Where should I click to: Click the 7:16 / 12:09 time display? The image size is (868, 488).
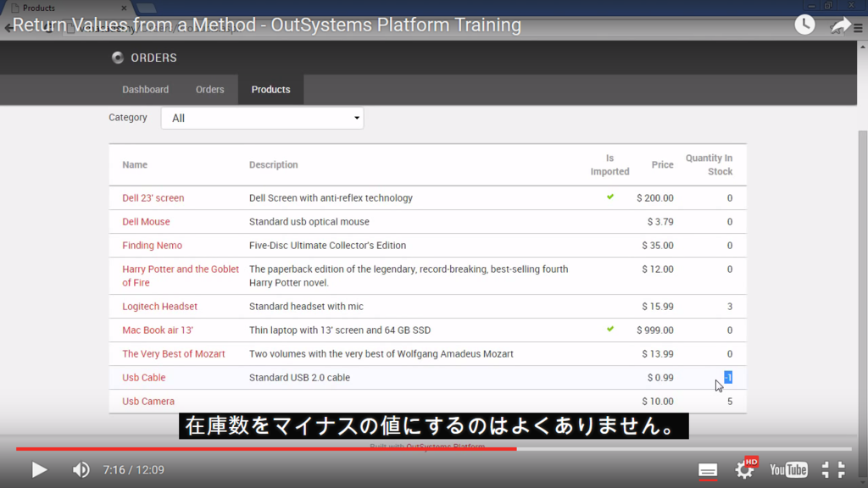[133, 469]
